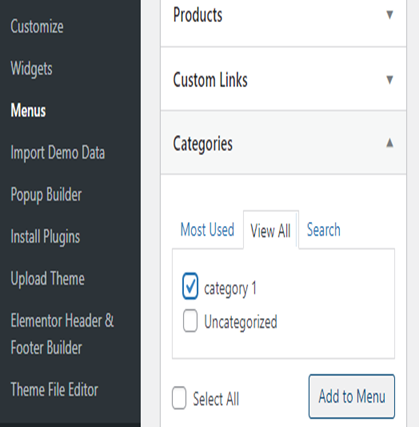Screen dimensions: 419x427
Task: Check the Uncategorized checkbox
Action: [x=190, y=321]
